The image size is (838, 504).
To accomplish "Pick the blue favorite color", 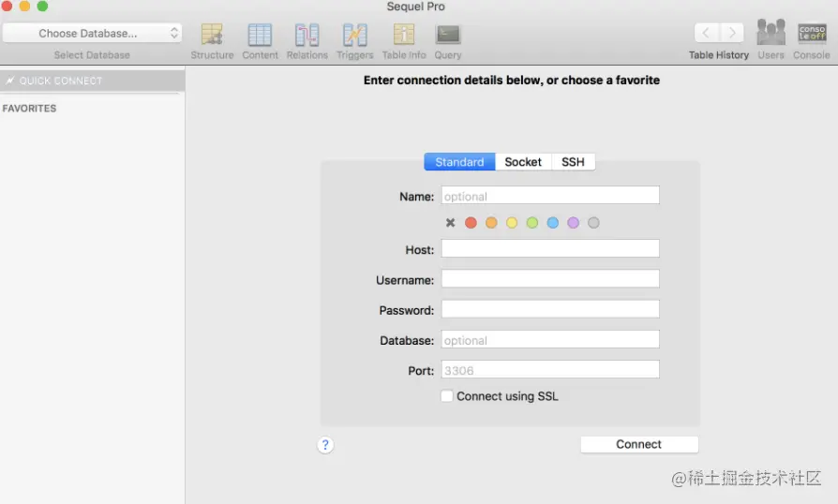I will [553, 223].
